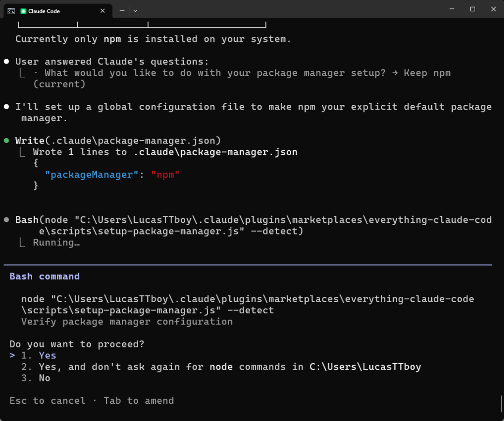Close the terminal window
Screen dimensions: 504x421
click(493, 9)
